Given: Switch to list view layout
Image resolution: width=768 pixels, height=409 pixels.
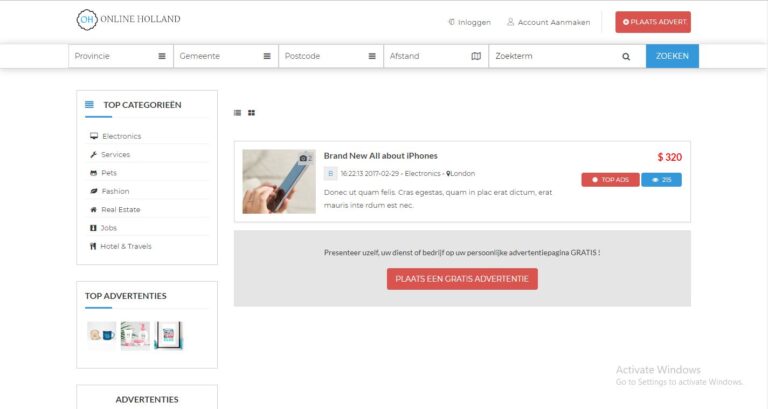Looking at the screenshot, I should coord(237,113).
